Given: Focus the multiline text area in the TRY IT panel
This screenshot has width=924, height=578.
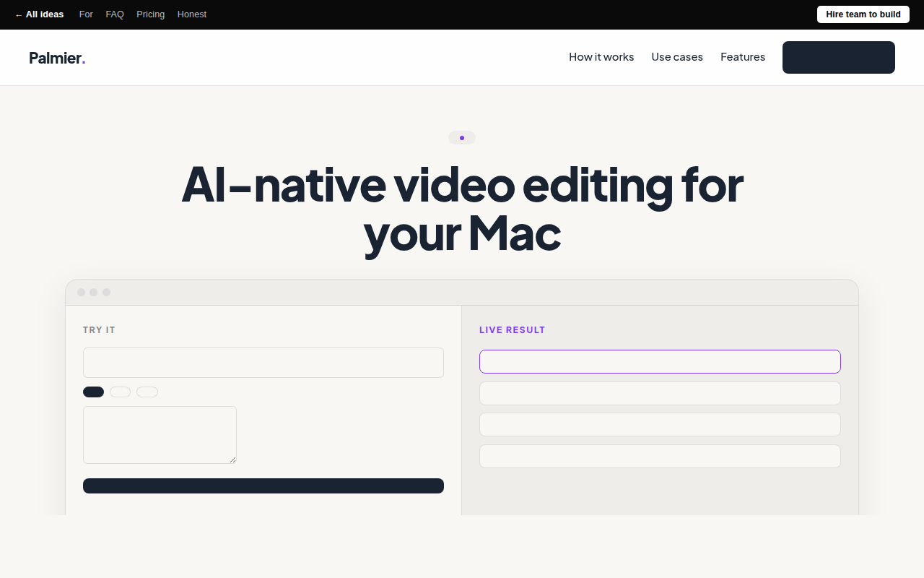Looking at the screenshot, I should coord(160,435).
